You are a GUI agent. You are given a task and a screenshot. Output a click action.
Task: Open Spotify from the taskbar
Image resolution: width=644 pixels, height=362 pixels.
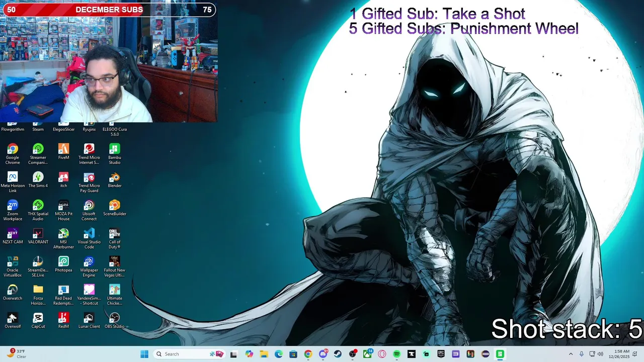click(396, 354)
